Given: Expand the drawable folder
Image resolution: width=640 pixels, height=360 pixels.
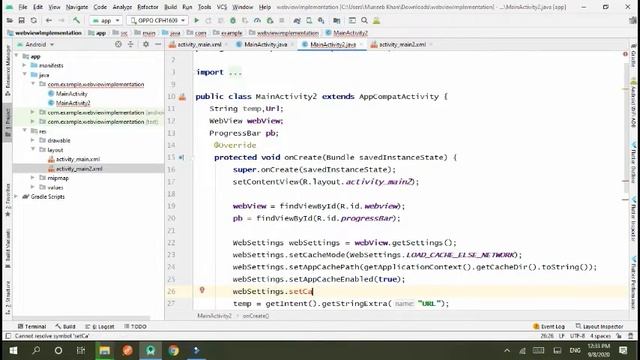Looking at the screenshot, I should (x=33, y=140).
